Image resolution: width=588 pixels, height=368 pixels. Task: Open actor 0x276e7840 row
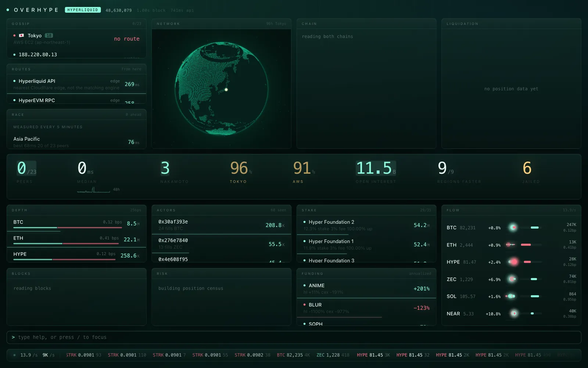tap(221, 244)
